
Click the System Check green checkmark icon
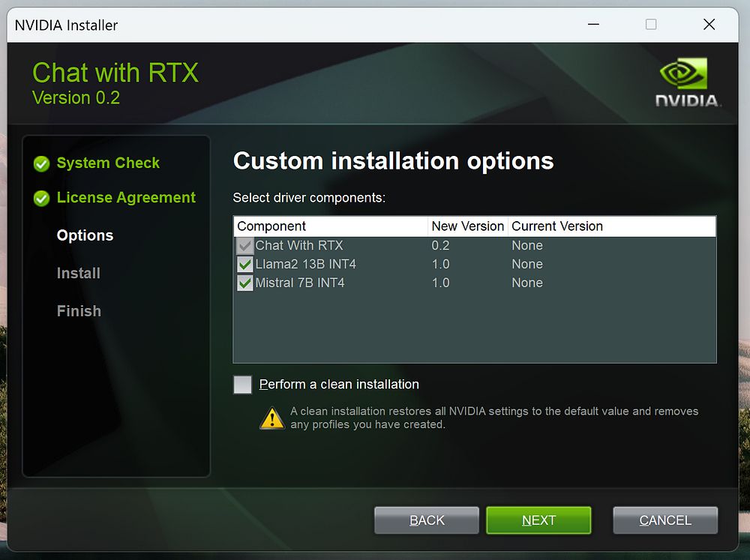tap(41, 163)
